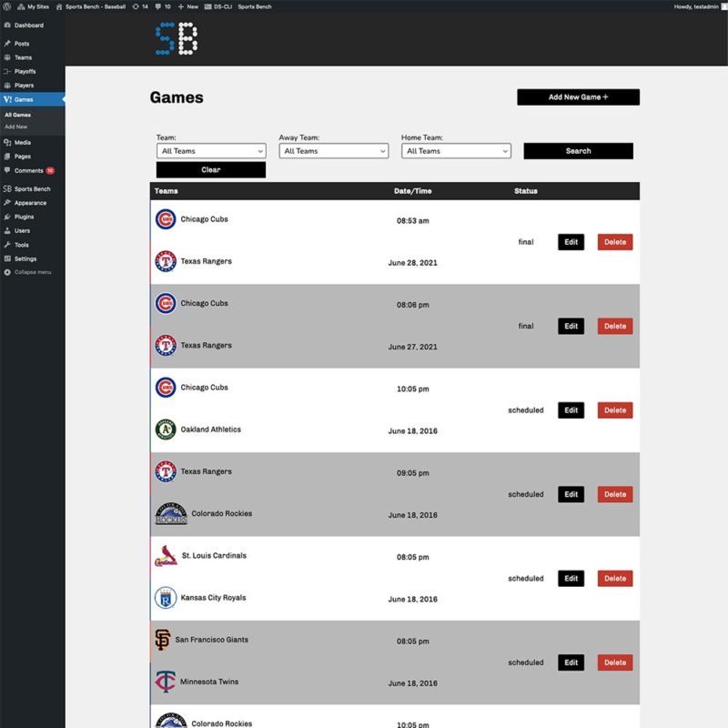
Task: Delete the June 27, 2021 Cubs game
Action: (615, 326)
